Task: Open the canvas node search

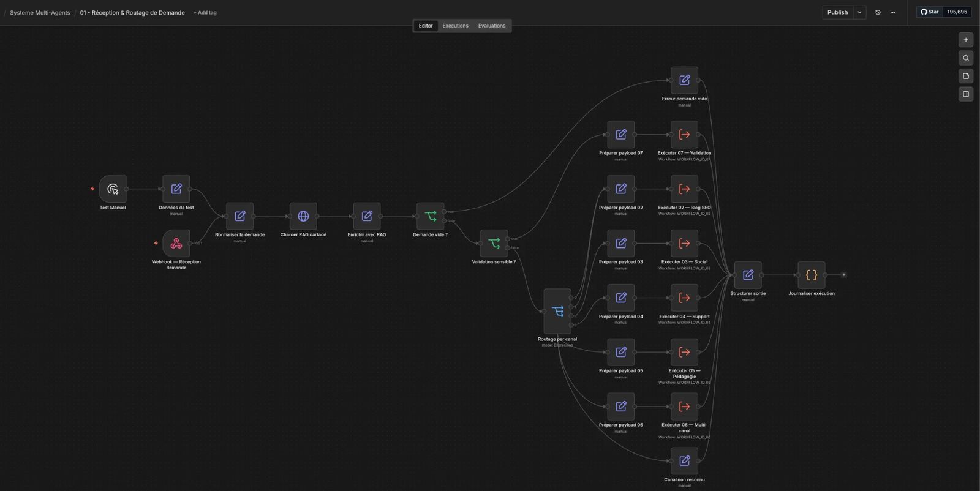Action: coord(966,58)
